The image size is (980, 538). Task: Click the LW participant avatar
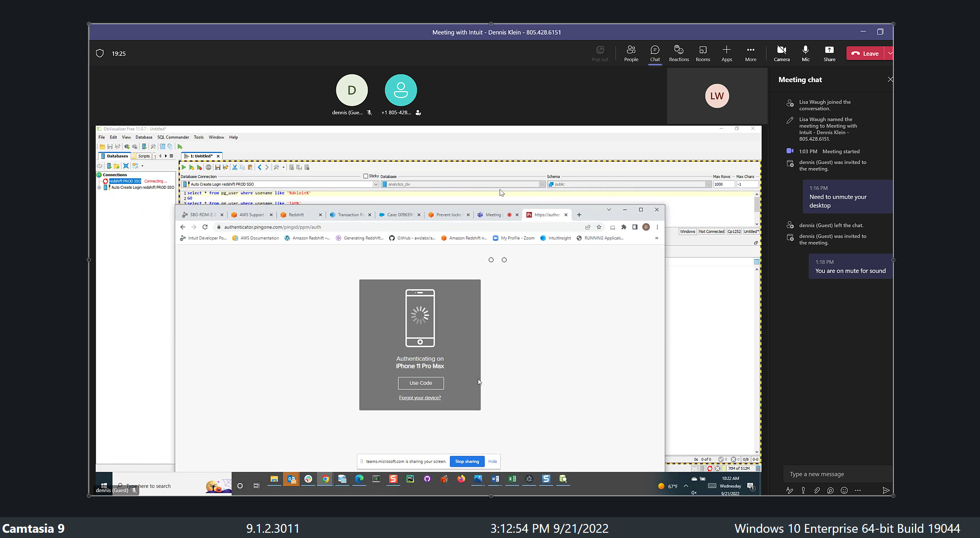point(717,96)
